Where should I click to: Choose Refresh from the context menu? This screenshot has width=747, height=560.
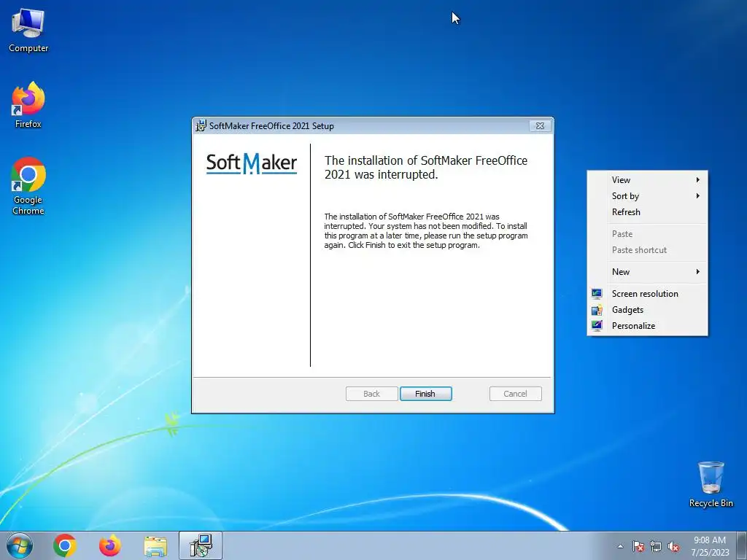(x=648, y=212)
